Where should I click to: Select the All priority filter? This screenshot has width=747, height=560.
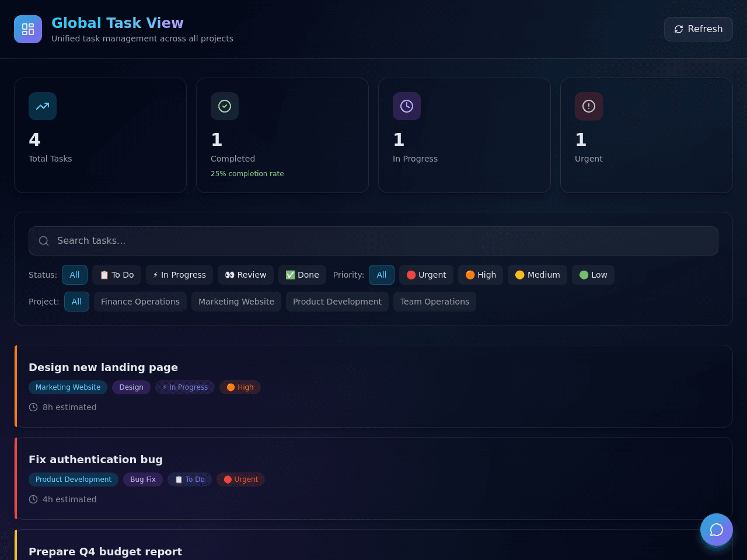(382, 275)
